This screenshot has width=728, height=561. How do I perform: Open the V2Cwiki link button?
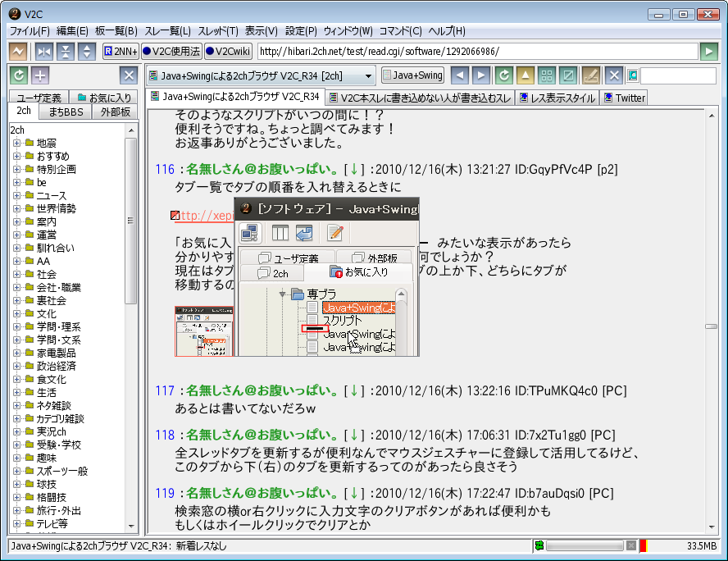tap(228, 52)
